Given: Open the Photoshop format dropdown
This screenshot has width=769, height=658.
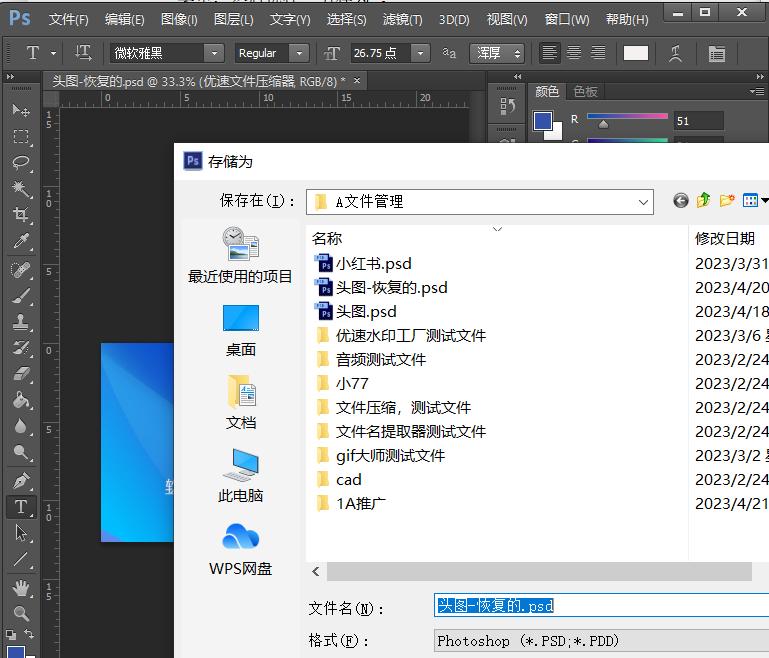Looking at the screenshot, I should click(x=600, y=641).
